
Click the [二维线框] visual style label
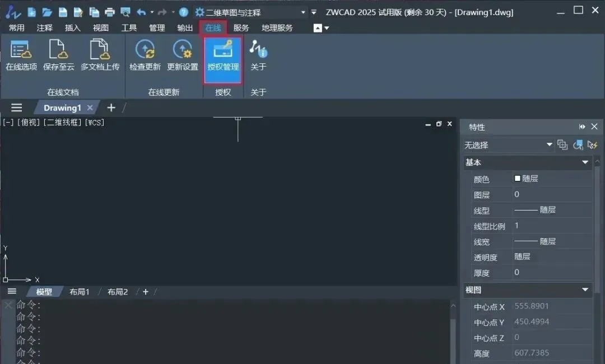pos(63,123)
